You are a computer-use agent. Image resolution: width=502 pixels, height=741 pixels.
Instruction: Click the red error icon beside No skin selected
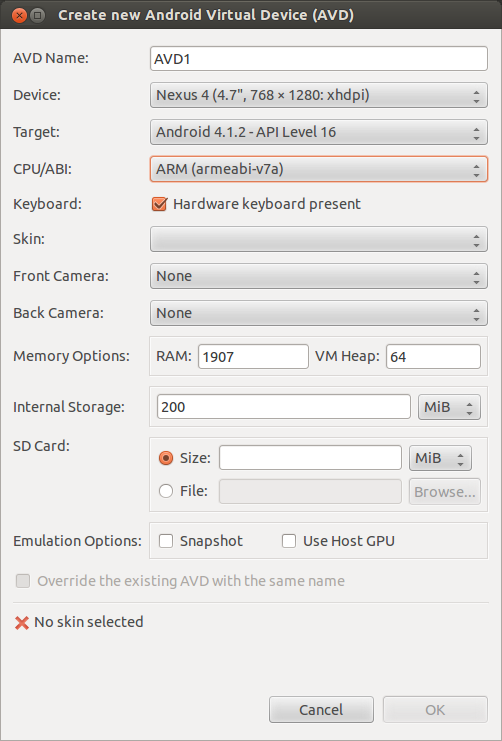click(22, 623)
